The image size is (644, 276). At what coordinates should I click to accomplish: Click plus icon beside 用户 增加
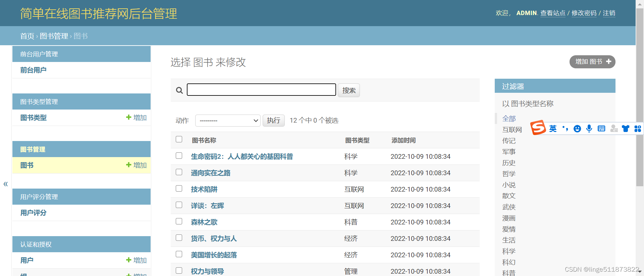[x=128, y=260]
